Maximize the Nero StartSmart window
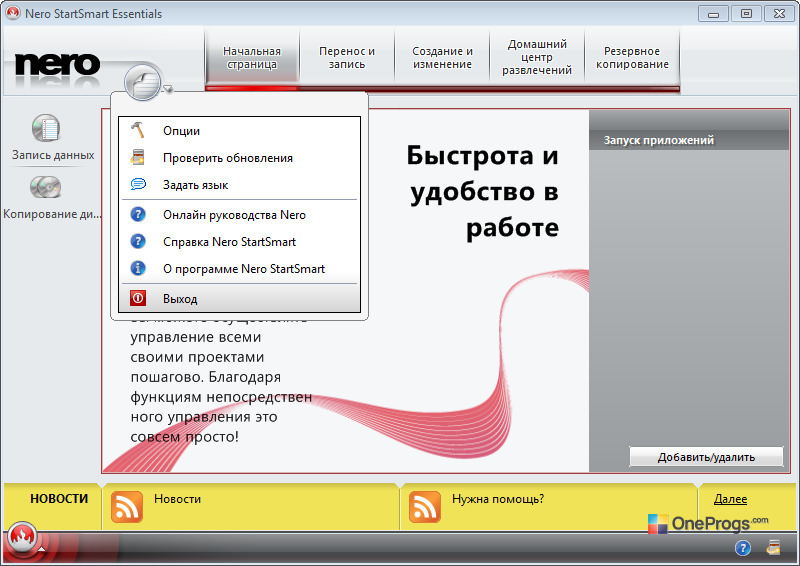800x566 pixels. 746,14
